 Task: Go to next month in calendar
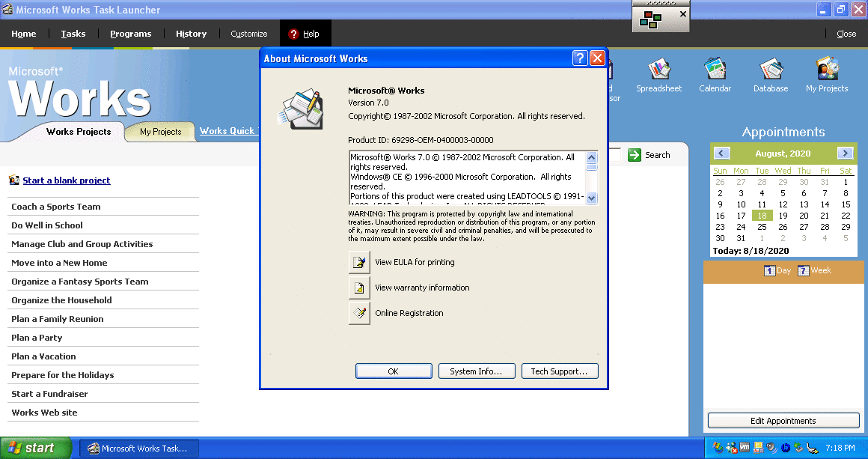click(845, 153)
